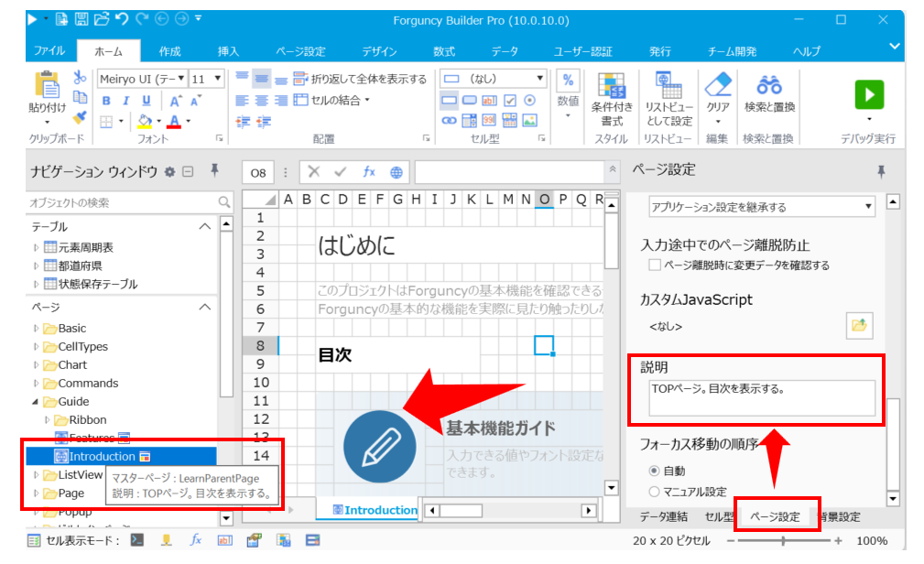Click the zoom slider in the status bar
Screen dimensions: 924x564
pyautogui.click(x=783, y=540)
